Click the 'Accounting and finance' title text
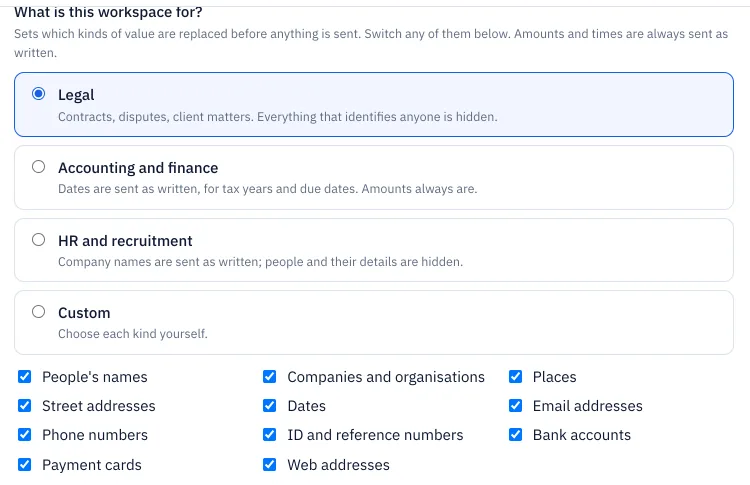The height and width of the screenshot is (485, 750). coord(138,168)
